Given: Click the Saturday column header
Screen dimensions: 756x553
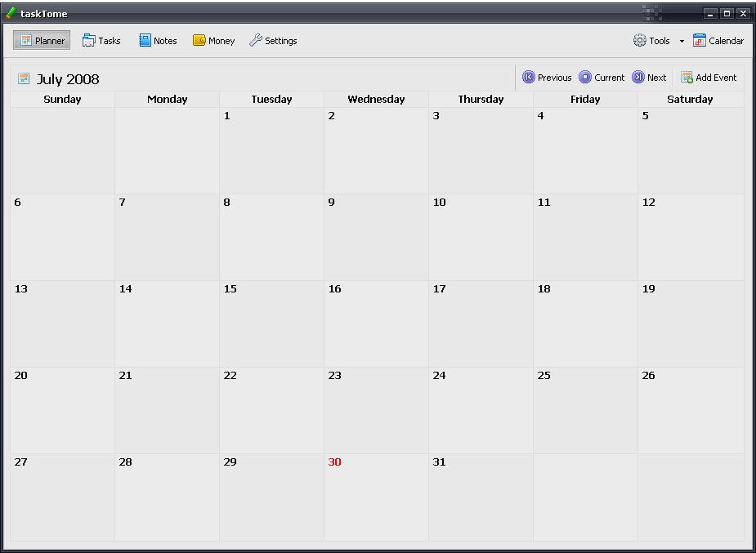Looking at the screenshot, I should (691, 99).
